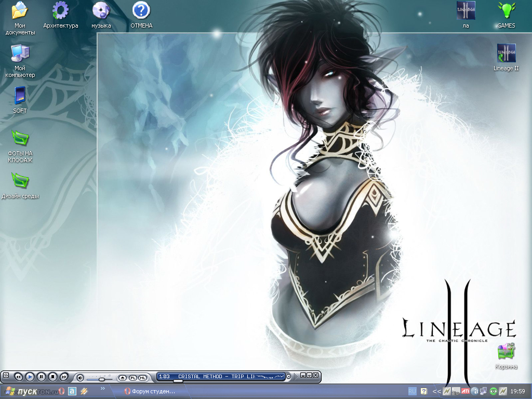Select the ОТМЕНА help icon
Image resolution: width=532 pixels, height=399 pixels.
coord(141,15)
